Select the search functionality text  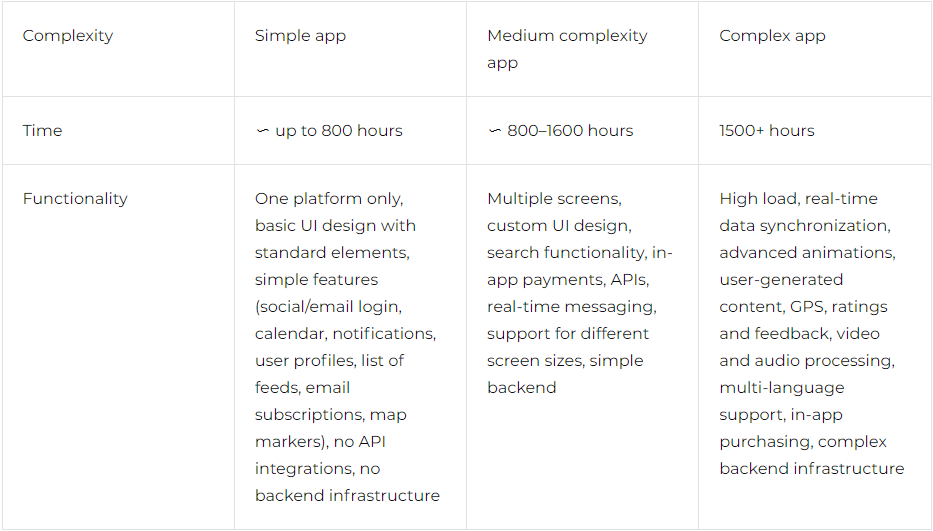coord(566,252)
